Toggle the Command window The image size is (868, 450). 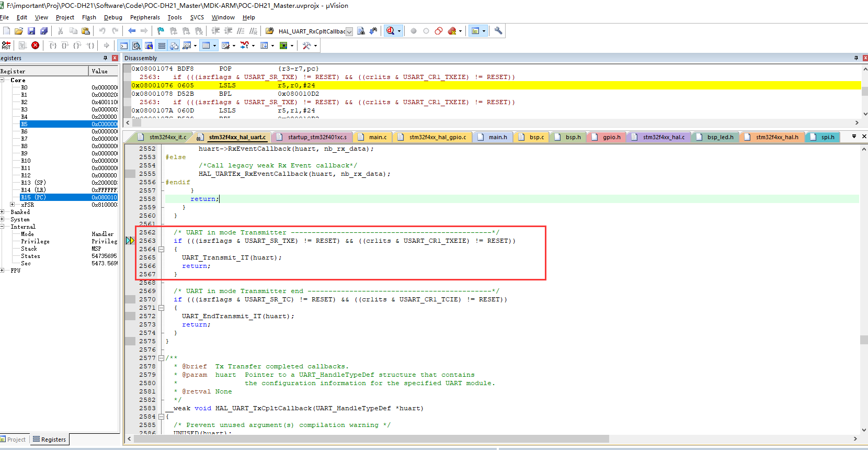pos(123,46)
